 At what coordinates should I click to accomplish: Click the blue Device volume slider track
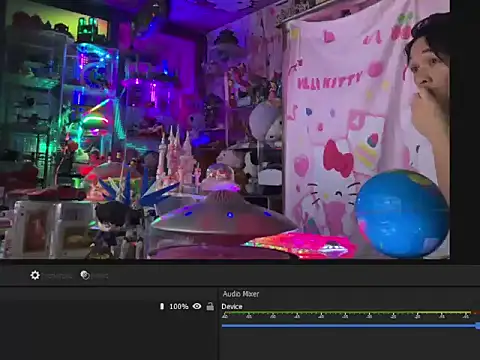click(x=349, y=326)
